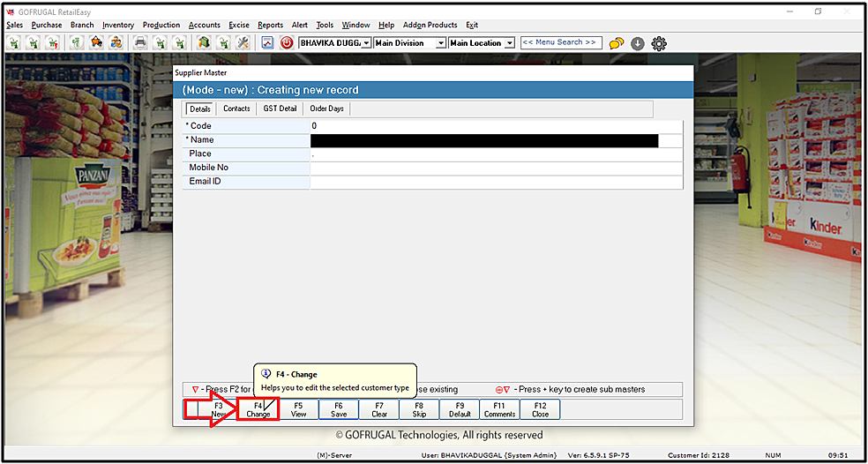This screenshot has height=464, width=868.
Task: Open the Branch menu
Action: (x=82, y=25)
